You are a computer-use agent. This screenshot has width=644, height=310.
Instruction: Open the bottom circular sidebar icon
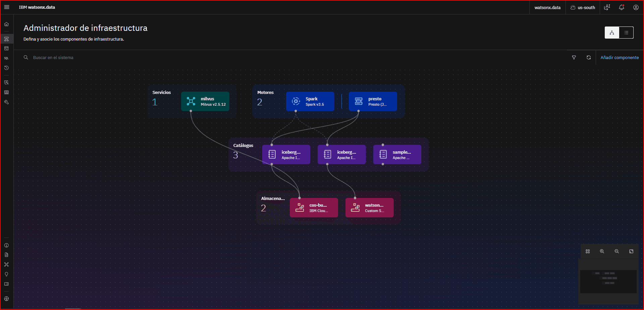(6, 299)
